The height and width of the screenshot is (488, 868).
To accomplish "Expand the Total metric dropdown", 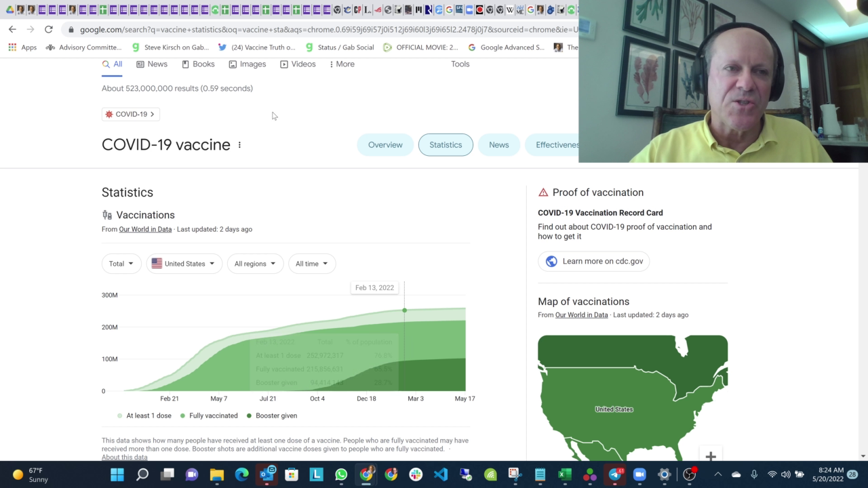I will (x=121, y=264).
